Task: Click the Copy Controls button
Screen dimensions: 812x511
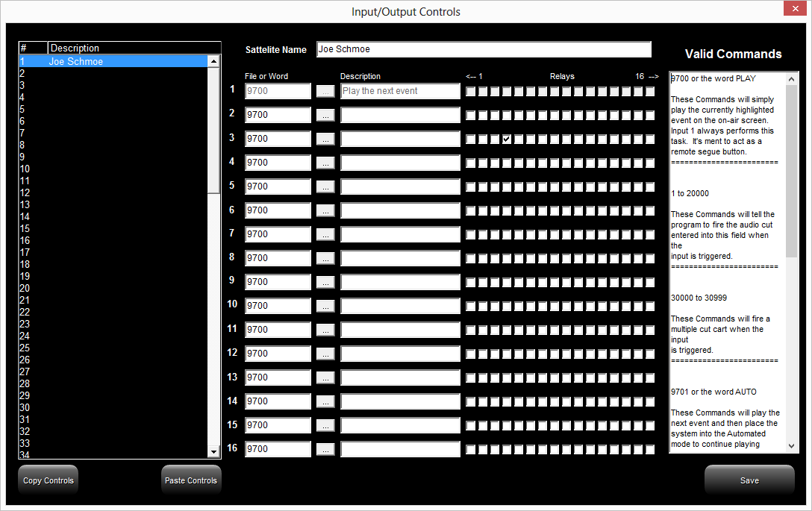Action: (49, 480)
